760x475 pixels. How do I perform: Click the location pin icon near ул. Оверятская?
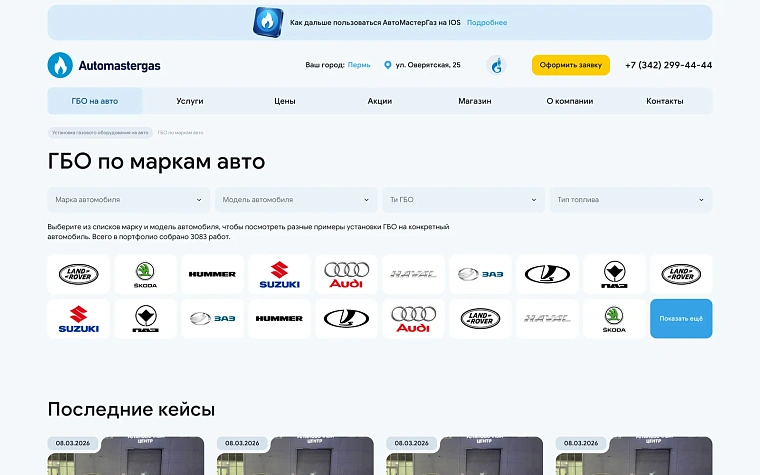(x=388, y=65)
